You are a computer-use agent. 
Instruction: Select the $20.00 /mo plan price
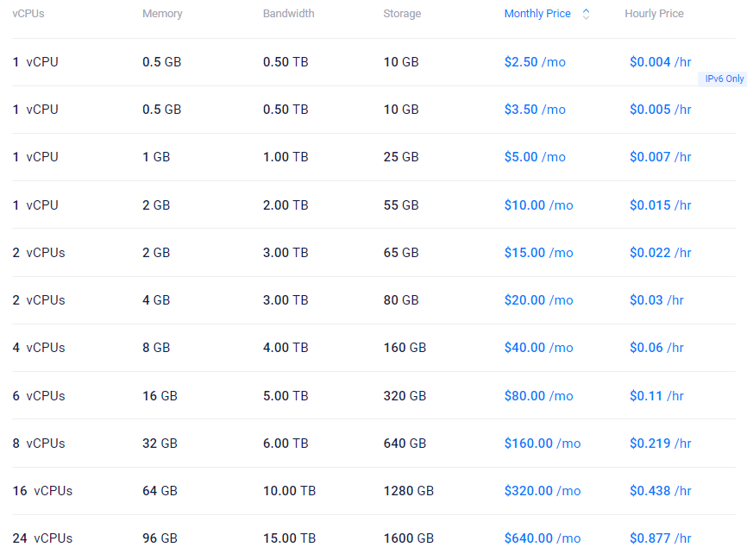pyautogui.click(x=538, y=300)
